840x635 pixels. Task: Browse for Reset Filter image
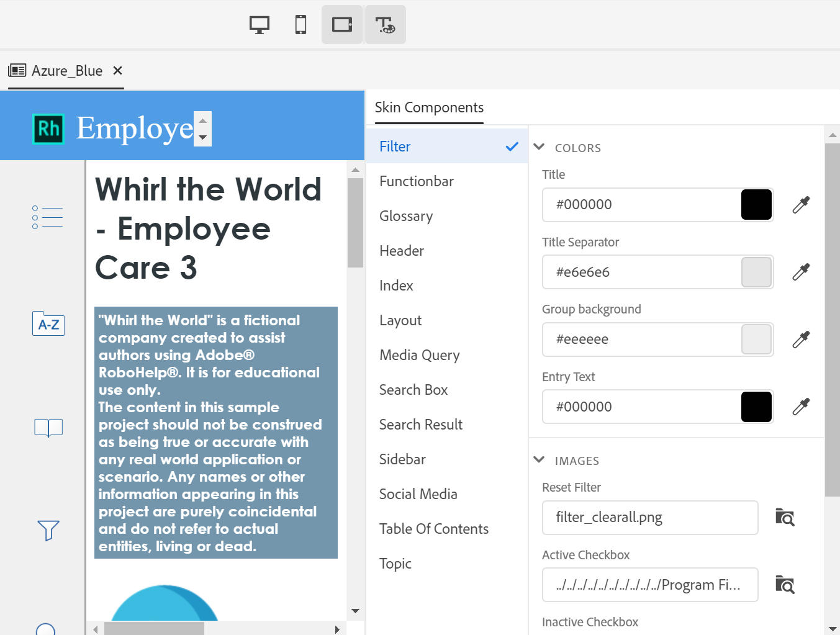[785, 518]
